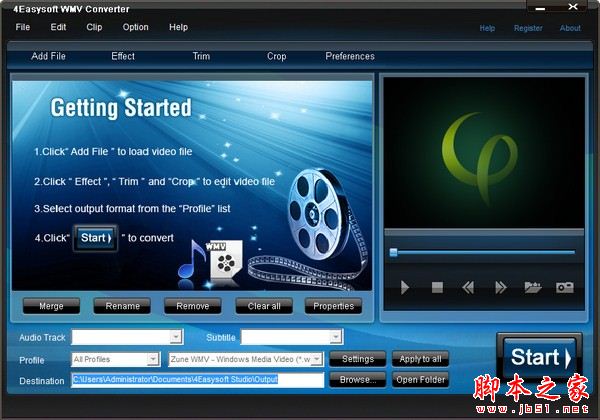The width and height of the screenshot is (600, 420).
Task: Click the Browse... button
Action: [x=358, y=380]
